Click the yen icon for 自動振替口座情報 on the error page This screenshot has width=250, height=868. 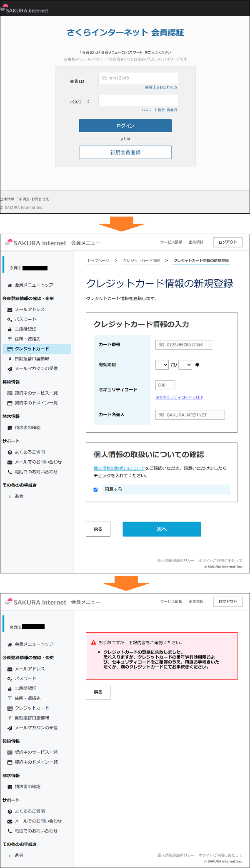coord(10,718)
